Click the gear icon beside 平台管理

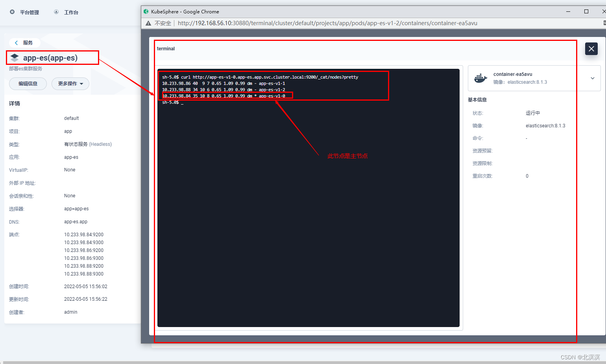12,12
